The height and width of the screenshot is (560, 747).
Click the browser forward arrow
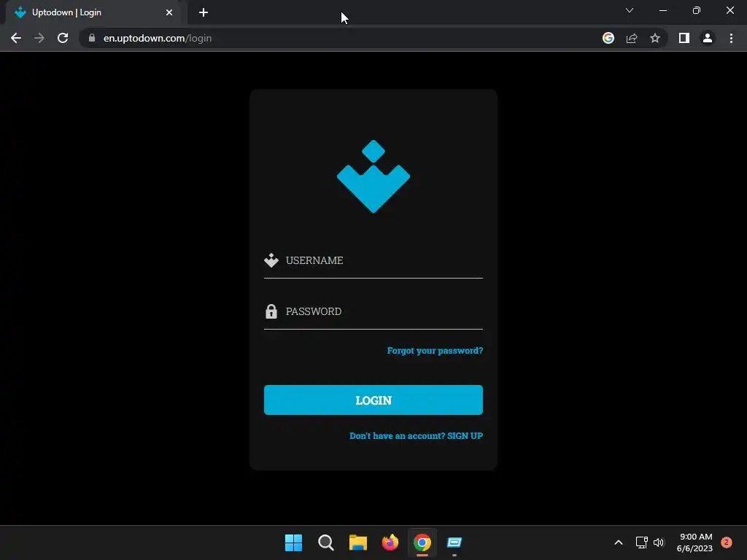point(39,38)
